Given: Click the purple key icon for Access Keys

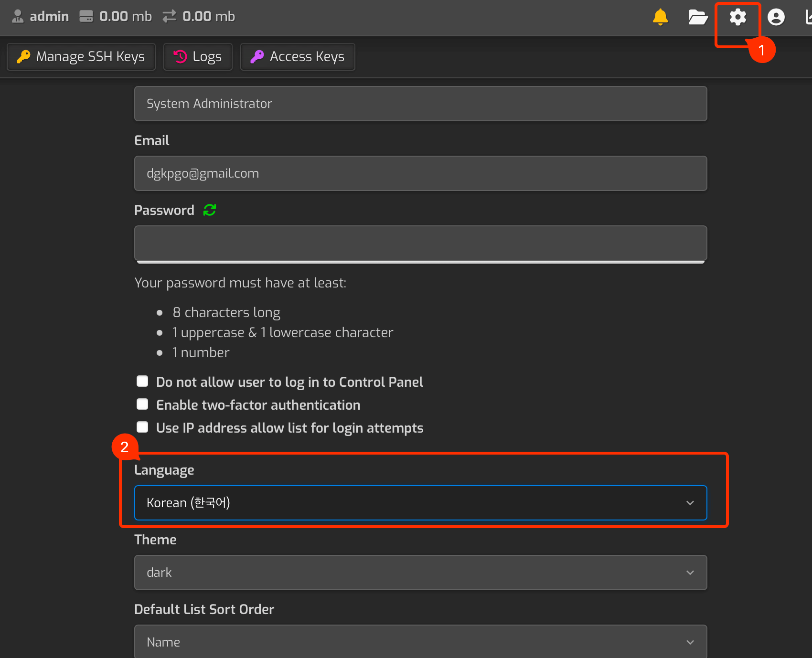Looking at the screenshot, I should pos(257,56).
